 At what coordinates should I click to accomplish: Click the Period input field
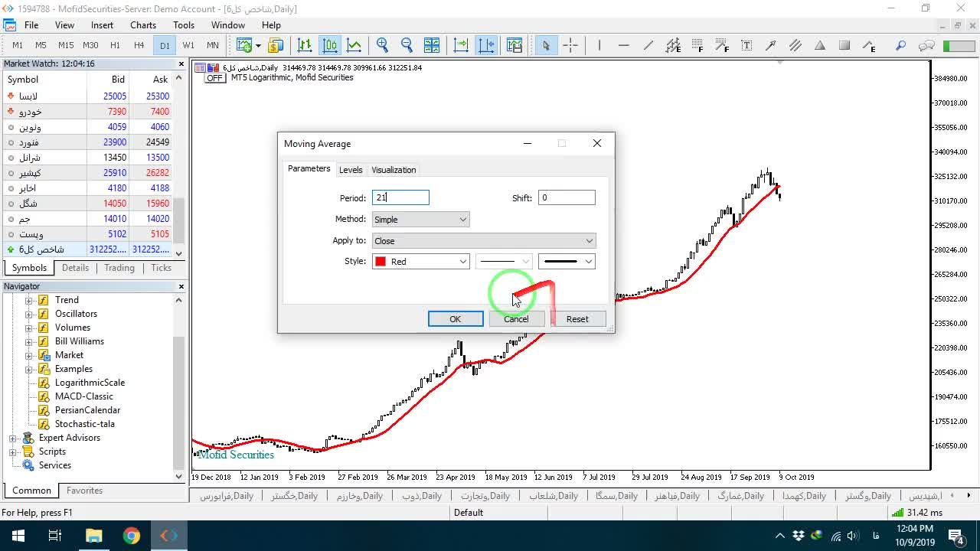click(x=400, y=197)
